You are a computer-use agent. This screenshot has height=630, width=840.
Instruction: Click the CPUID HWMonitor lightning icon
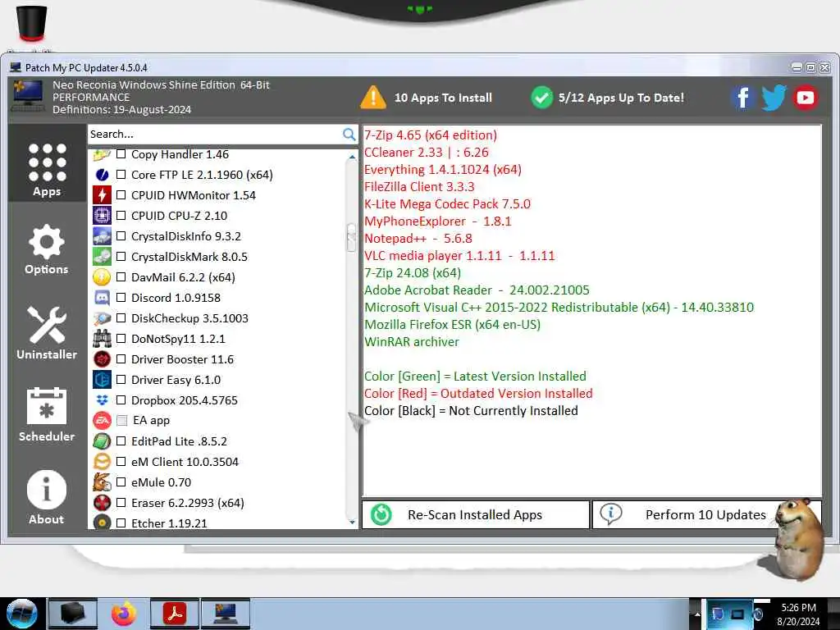102,195
